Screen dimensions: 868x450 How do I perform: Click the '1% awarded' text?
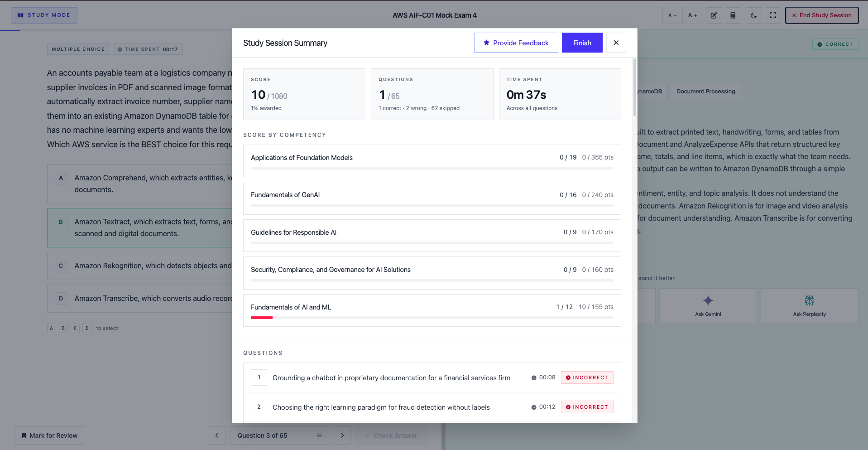pos(266,108)
